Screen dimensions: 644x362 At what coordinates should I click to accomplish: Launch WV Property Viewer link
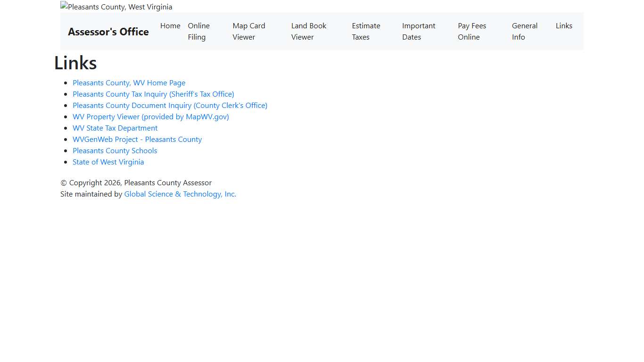click(x=150, y=116)
